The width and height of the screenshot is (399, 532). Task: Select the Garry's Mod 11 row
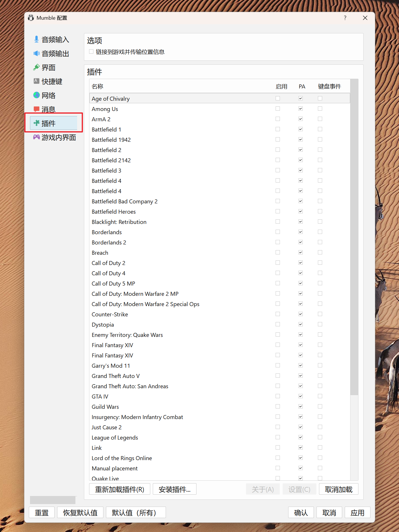point(220,366)
